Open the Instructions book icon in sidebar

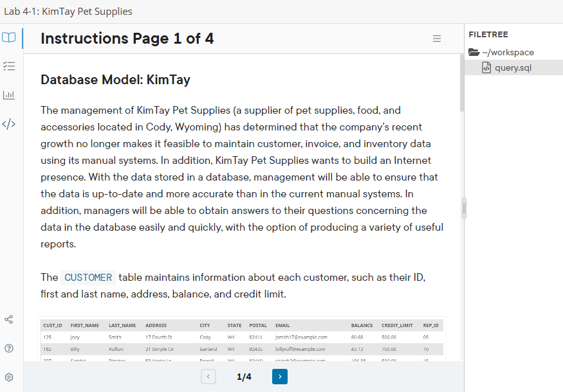pyautogui.click(x=9, y=37)
